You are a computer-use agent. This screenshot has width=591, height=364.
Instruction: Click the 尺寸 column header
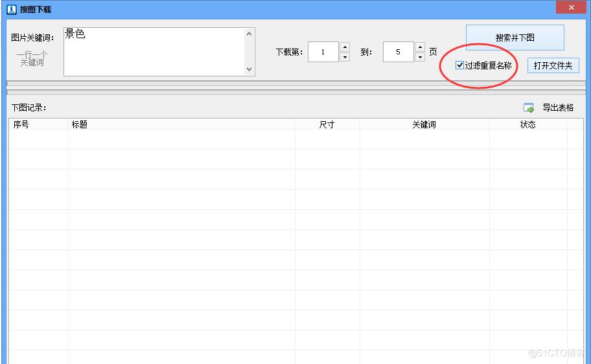click(327, 124)
